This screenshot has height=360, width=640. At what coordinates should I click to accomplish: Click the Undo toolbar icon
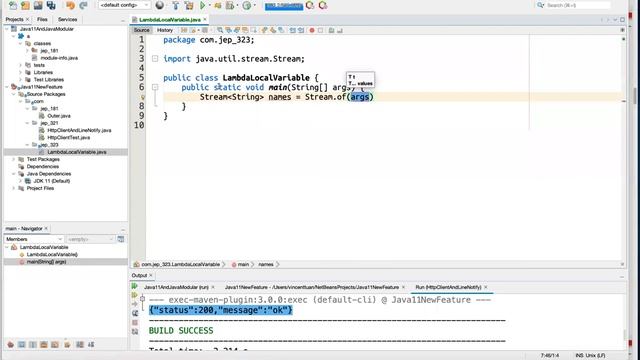[70, 5]
